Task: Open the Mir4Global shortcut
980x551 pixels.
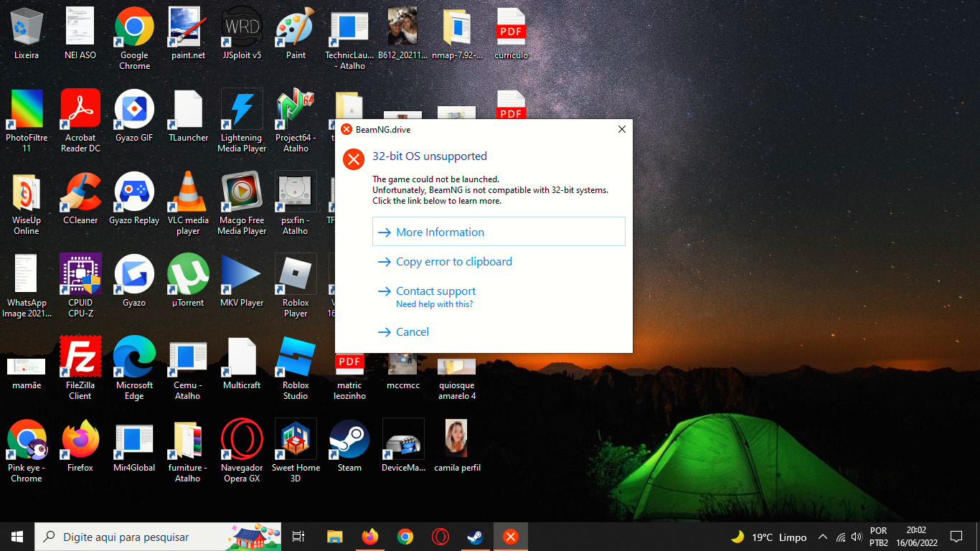Action: coord(134,439)
